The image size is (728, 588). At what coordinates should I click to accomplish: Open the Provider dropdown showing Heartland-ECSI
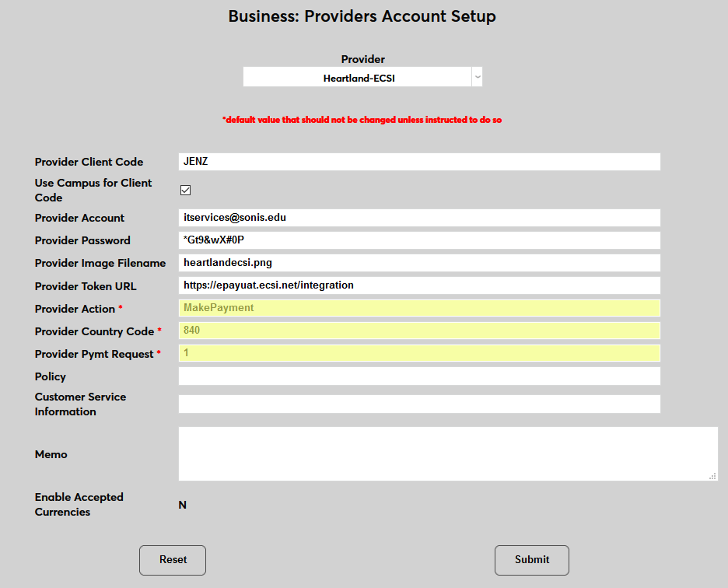[x=362, y=78]
